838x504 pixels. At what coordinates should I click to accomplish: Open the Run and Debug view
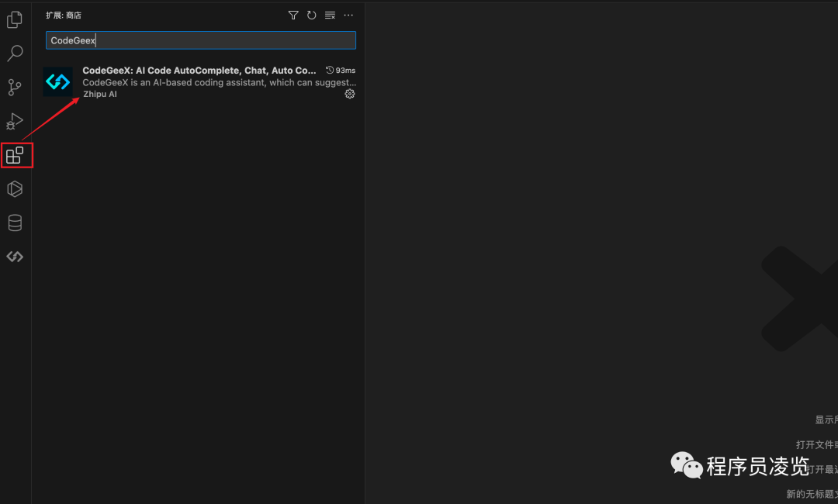(x=15, y=121)
